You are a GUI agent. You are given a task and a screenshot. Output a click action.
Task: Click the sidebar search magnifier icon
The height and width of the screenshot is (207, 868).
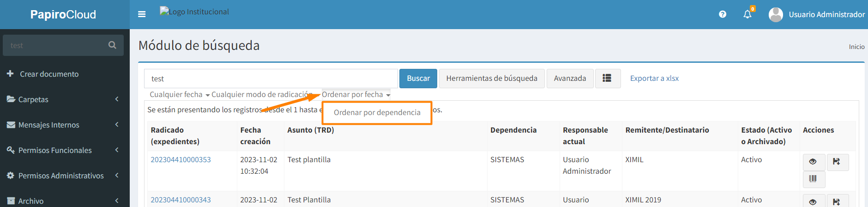tap(112, 45)
